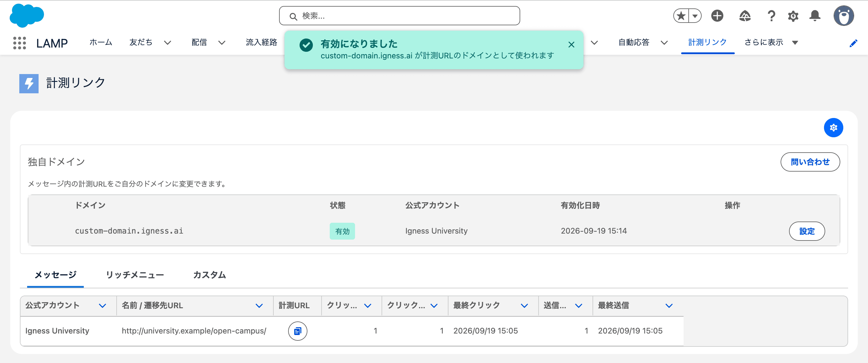Switch to the メッセージ tab
The width and height of the screenshot is (868, 363).
coord(55,275)
